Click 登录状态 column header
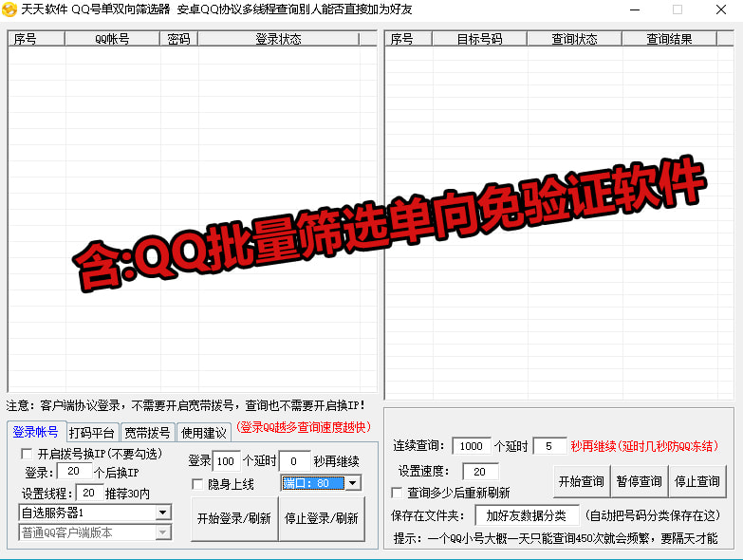743x560 pixels. click(x=278, y=39)
